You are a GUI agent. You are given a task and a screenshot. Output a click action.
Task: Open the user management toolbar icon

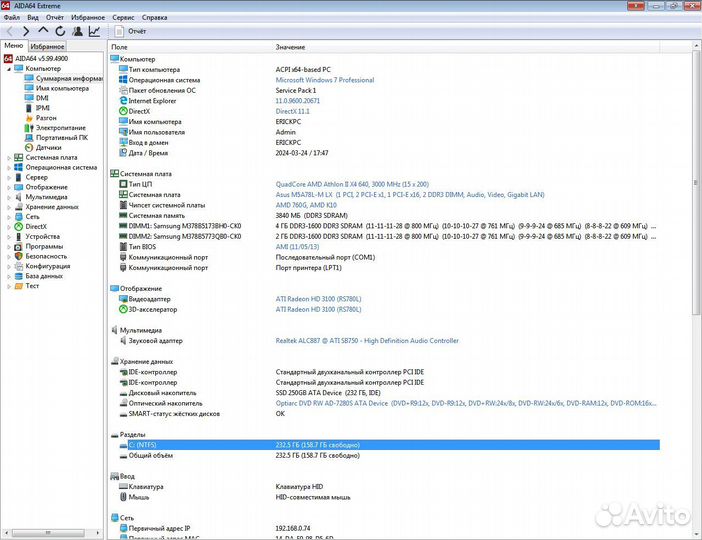pos(77,31)
